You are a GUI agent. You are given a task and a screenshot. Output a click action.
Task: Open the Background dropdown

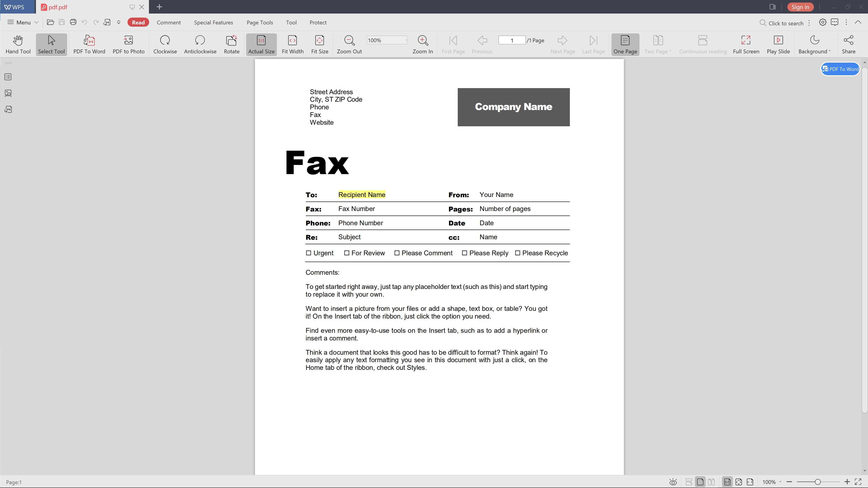[x=814, y=45]
